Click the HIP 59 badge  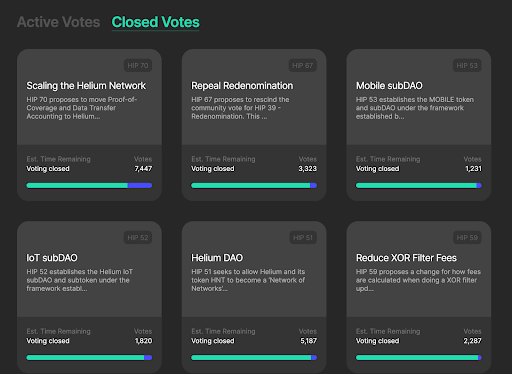[x=467, y=237]
